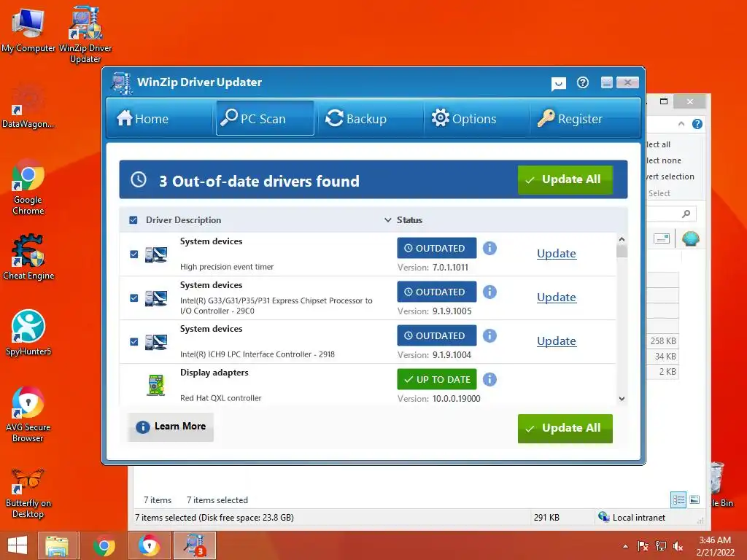Open SpyHunter5 desktop shortcut

[28, 333]
